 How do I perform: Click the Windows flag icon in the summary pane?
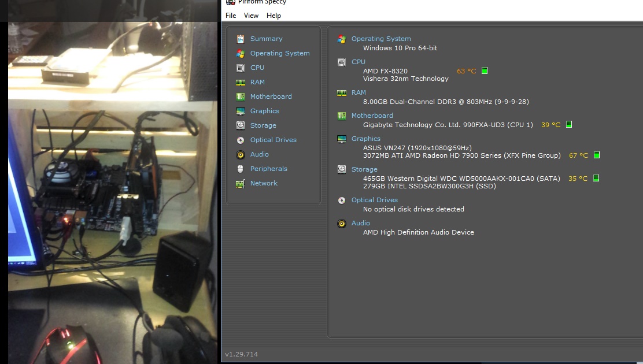pyautogui.click(x=342, y=39)
